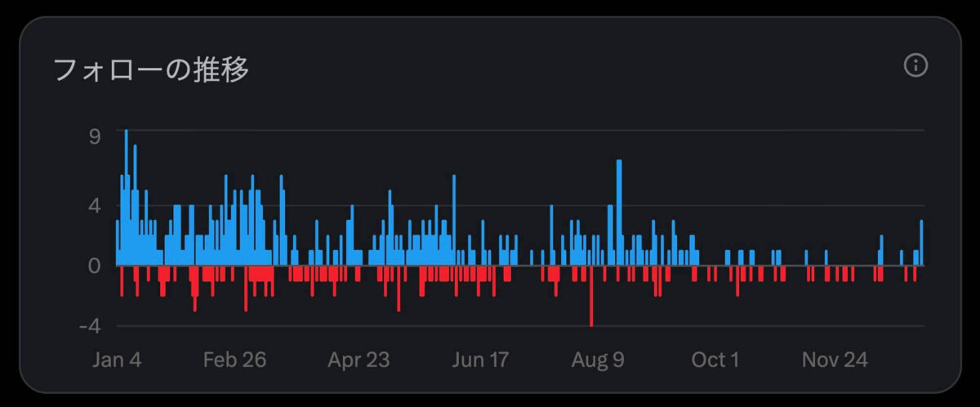Click the フォローの推移 chart title
This screenshot has width=980, height=407.
(x=151, y=70)
